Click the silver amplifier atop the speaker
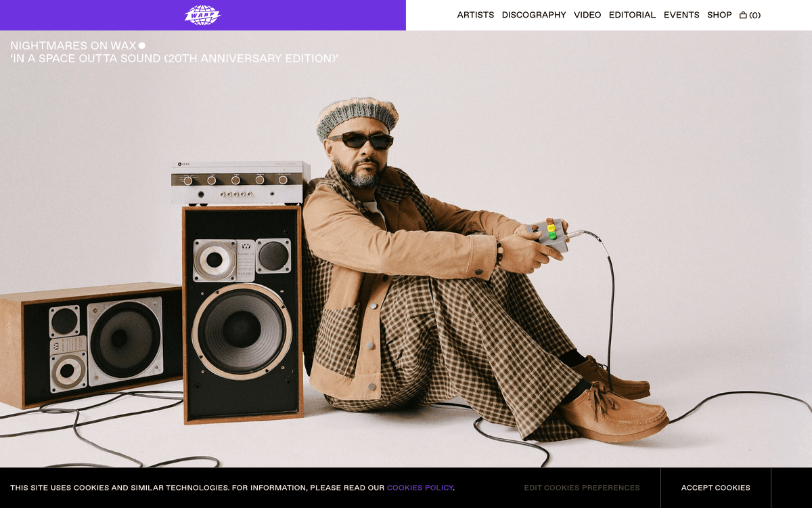812x508 pixels. 240,183
